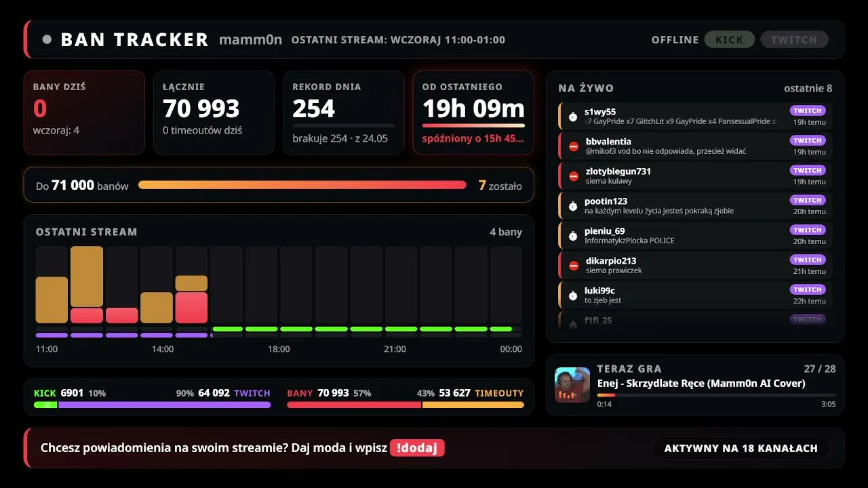The image size is (868, 488).
Task: Click message 'to zjeb jest'
Action: (603, 300)
